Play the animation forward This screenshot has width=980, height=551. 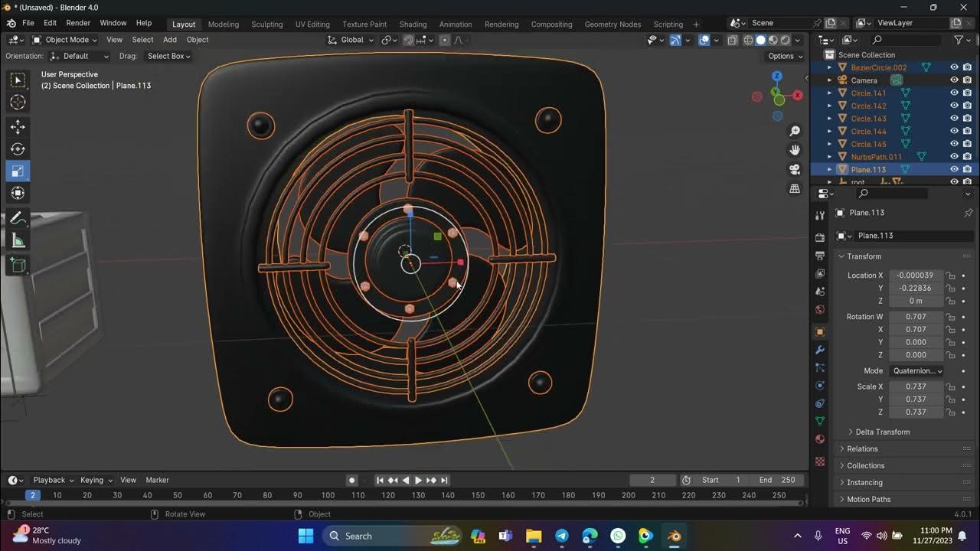(418, 480)
